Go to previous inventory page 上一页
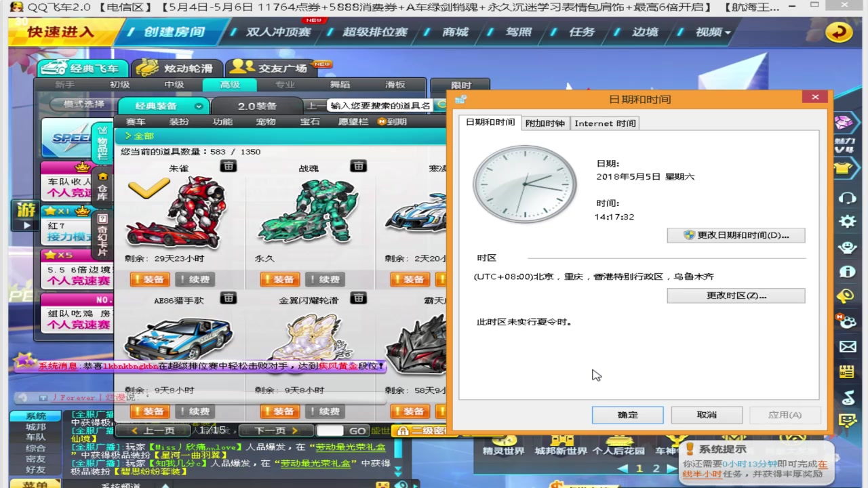 coord(153,430)
